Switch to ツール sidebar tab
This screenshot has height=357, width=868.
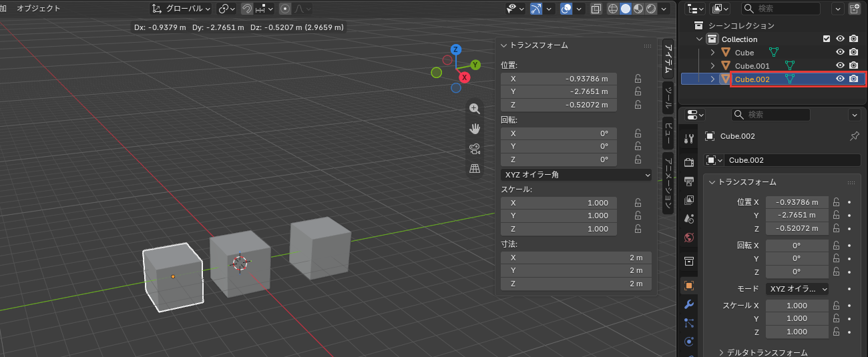point(667,97)
